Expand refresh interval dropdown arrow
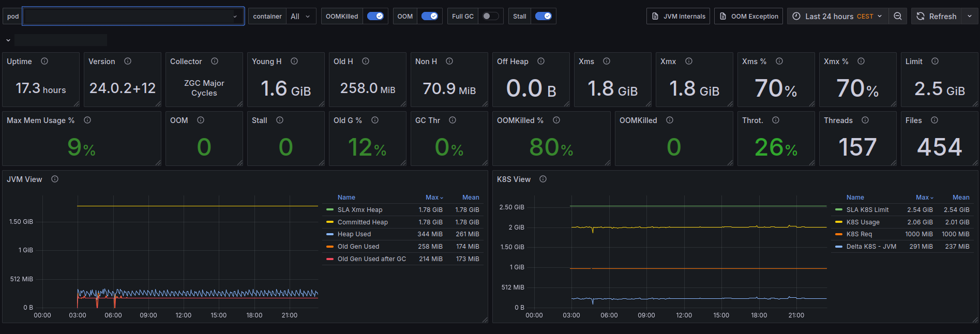 click(970, 16)
